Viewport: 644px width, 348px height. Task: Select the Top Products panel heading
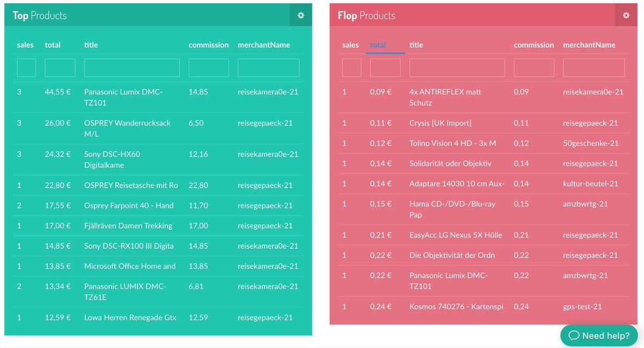coord(40,16)
